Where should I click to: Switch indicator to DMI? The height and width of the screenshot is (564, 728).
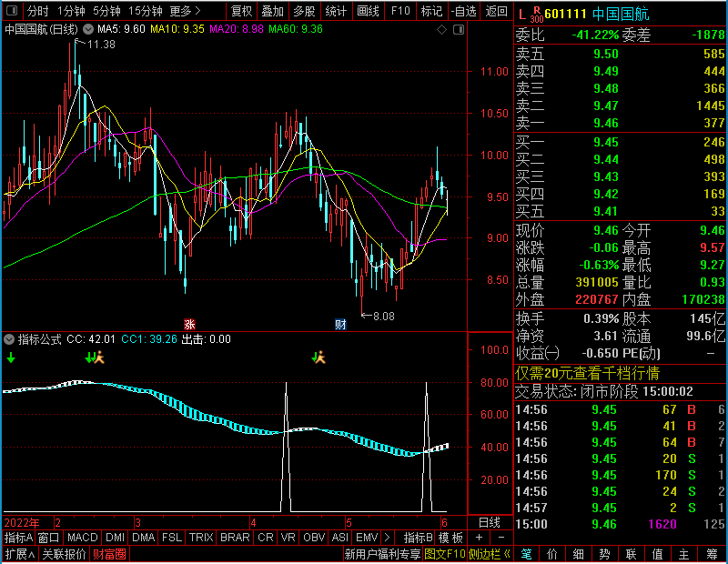[x=115, y=538]
